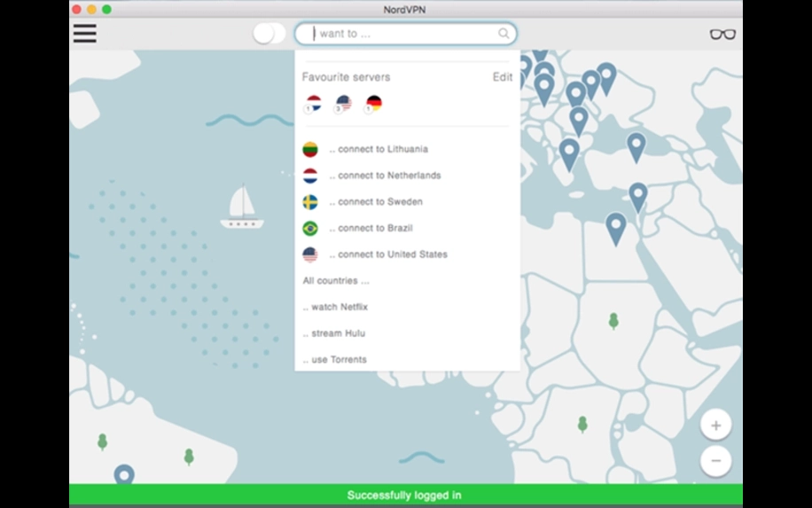Open the hamburger menu
This screenshot has height=508, width=812.
(x=84, y=34)
